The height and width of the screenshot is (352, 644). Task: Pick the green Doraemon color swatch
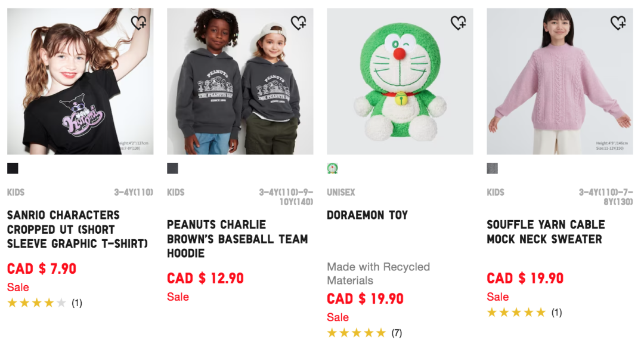click(x=332, y=168)
